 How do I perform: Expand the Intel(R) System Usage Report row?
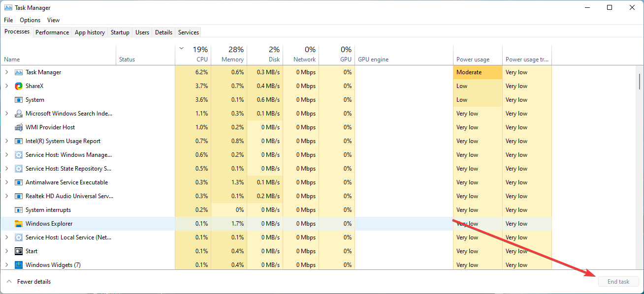click(6, 141)
